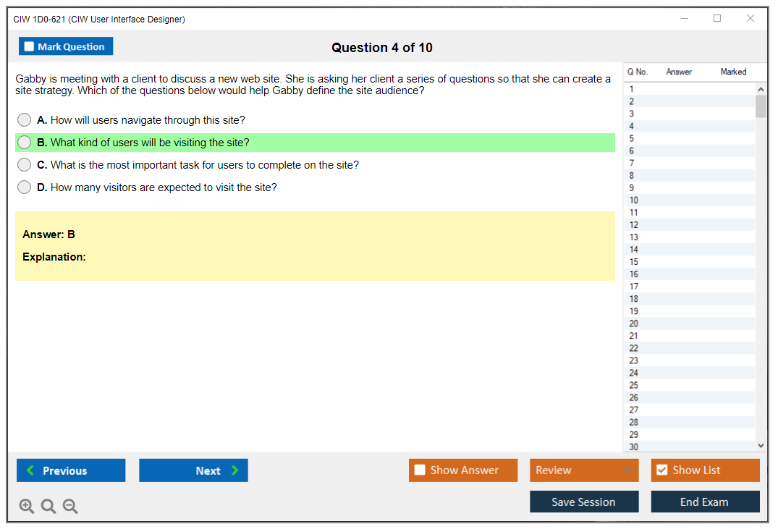778x532 pixels.
Task: Click the green right arrow on Next
Action: [x=234, y=470]
